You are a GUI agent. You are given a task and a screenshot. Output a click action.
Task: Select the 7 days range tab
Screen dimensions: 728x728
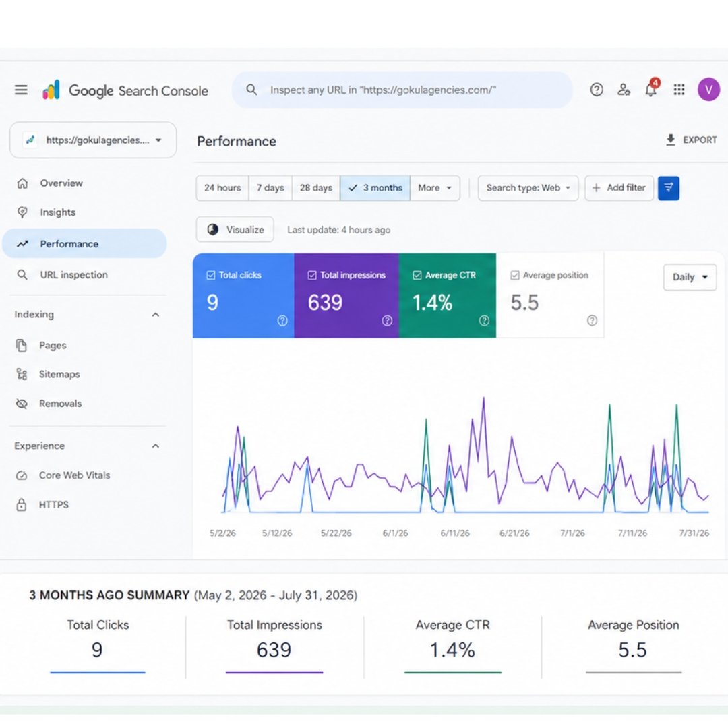point(270,188)
